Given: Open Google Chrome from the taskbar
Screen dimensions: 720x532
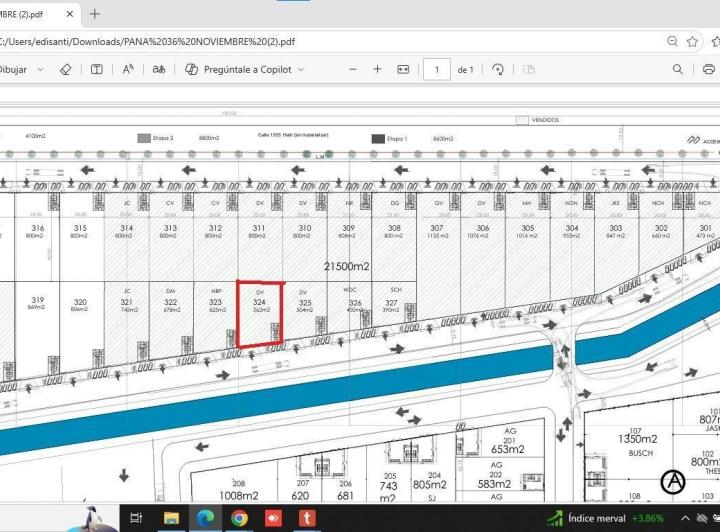Looking at the screenshot, I should point(239,518).
